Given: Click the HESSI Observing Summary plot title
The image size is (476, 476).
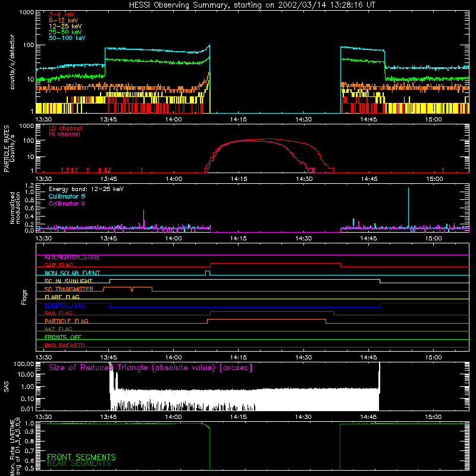Looking at the screenshot, I should tap(252, 5).
